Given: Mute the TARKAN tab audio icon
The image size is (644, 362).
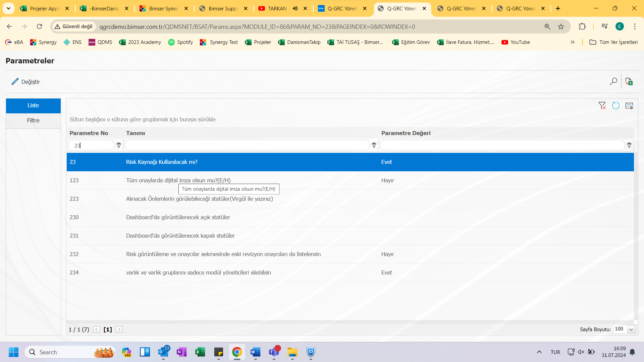Looking at the screenshot, I should tap(295, 9).
